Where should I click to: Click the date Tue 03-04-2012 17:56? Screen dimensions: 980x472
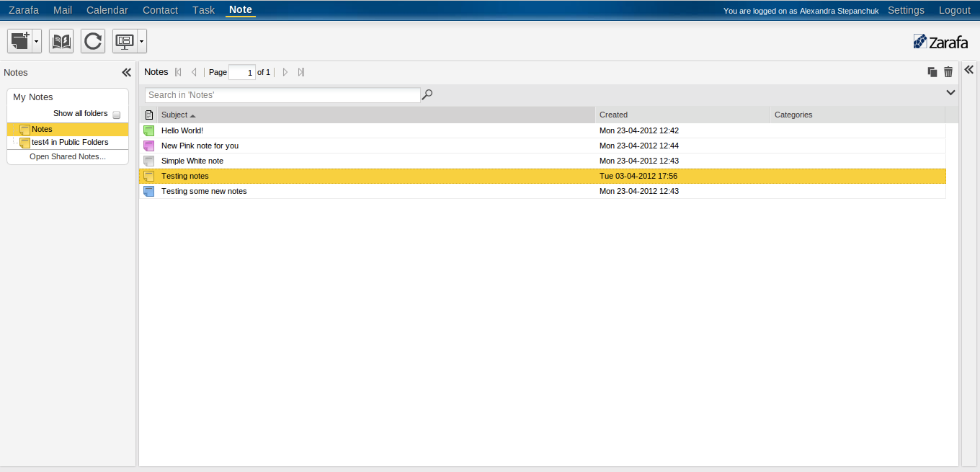[638, 176]
